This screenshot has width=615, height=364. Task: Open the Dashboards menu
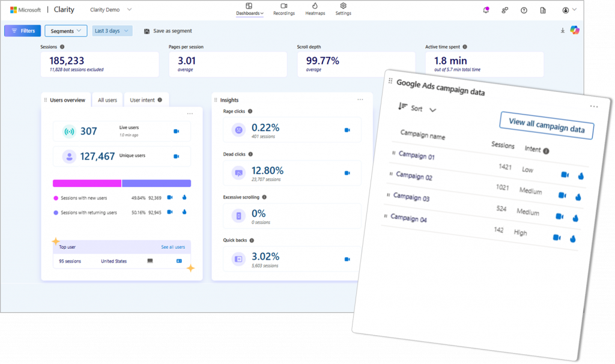point(249,10)
